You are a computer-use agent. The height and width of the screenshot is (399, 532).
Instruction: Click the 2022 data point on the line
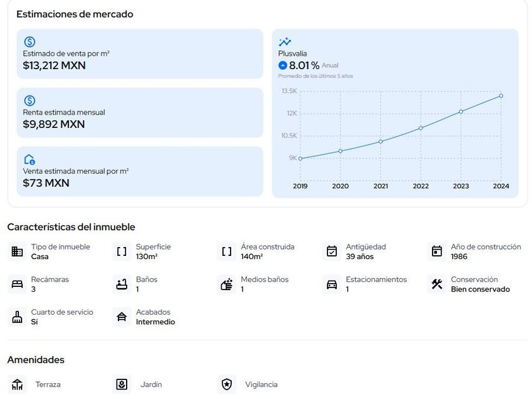[x=421, y=128]
